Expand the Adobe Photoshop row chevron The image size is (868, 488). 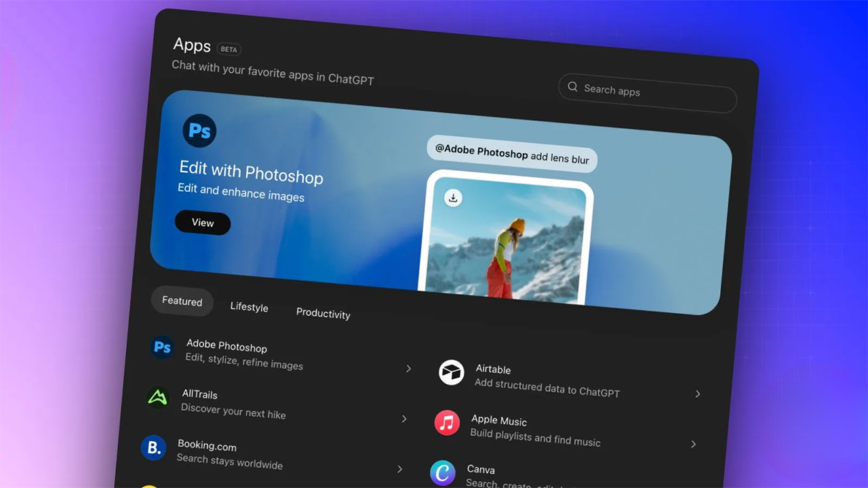coord(408,368)
